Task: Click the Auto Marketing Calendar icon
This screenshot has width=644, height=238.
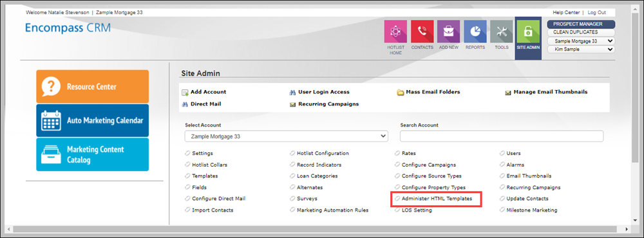Action: [52, 121]
